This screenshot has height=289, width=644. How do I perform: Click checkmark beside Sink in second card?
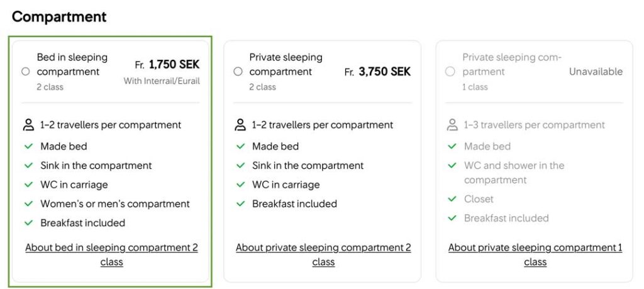tap(240, 166)
